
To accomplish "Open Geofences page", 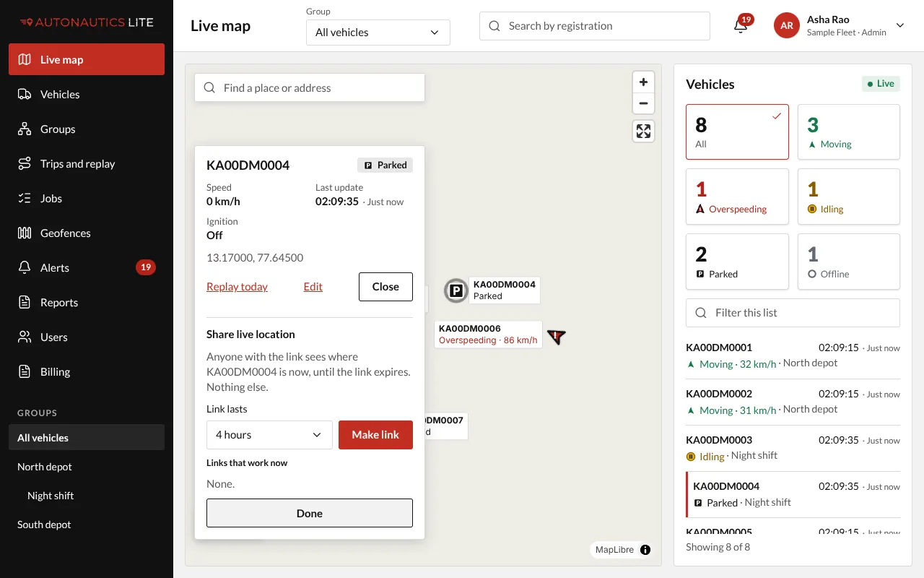I will pos(87,233).
